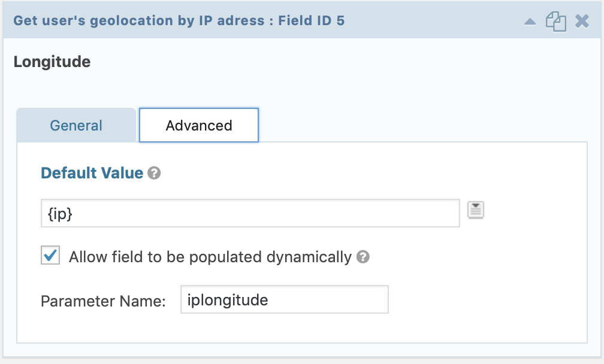Select the Longitude field label
This screenshot has width=604, height=364.
point(52,62)
